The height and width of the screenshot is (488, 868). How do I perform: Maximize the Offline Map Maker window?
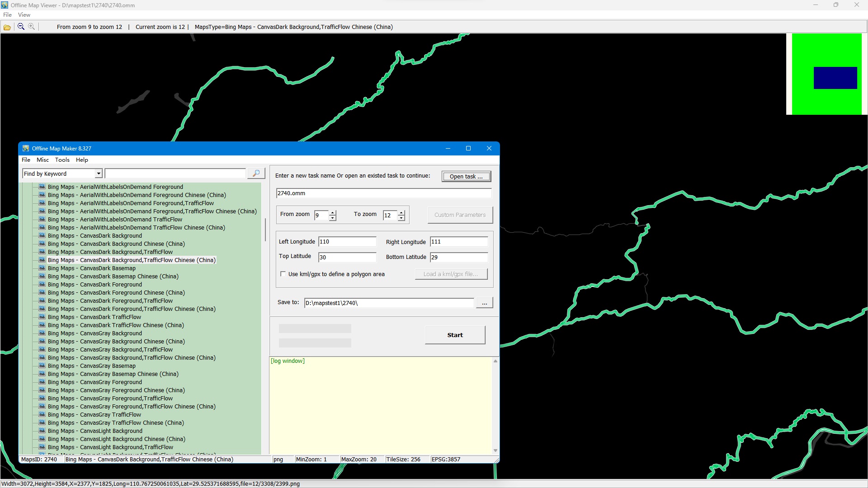pyautogui.click(x=468, y=148)
